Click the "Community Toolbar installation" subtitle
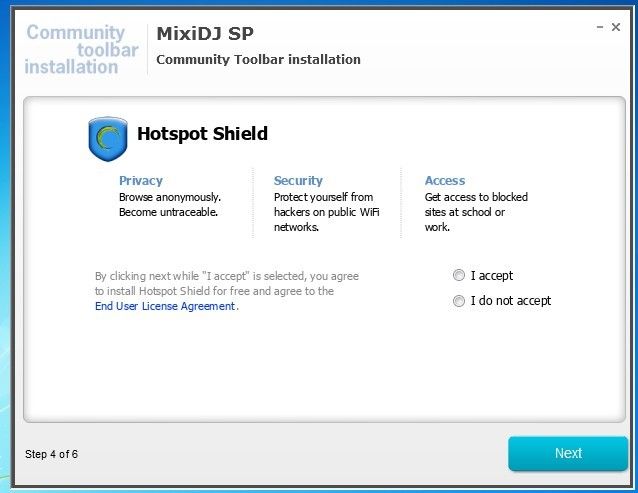The width and height of the screenshot is (638, 493). (x=258, y=59)
